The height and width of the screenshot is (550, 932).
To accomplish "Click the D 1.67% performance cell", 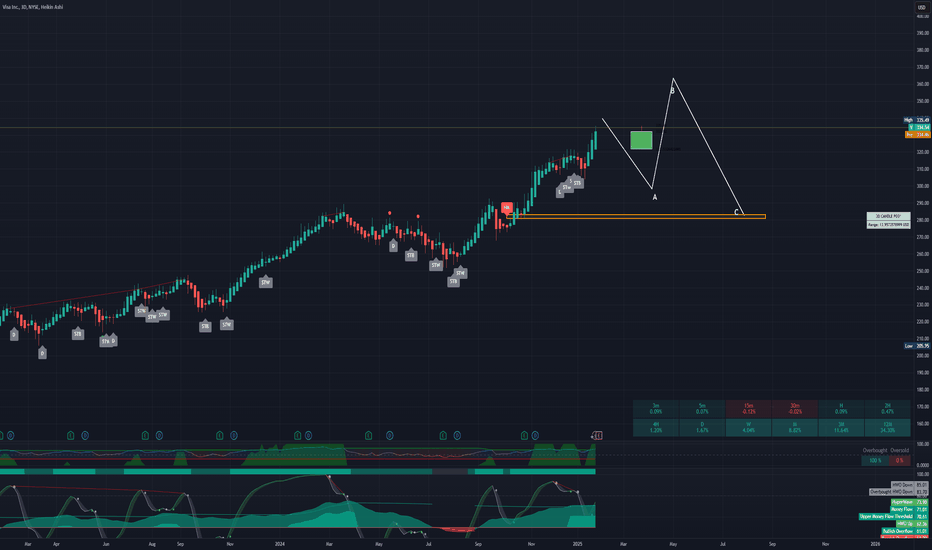I will pyautogui.click(x=702, y=427).
